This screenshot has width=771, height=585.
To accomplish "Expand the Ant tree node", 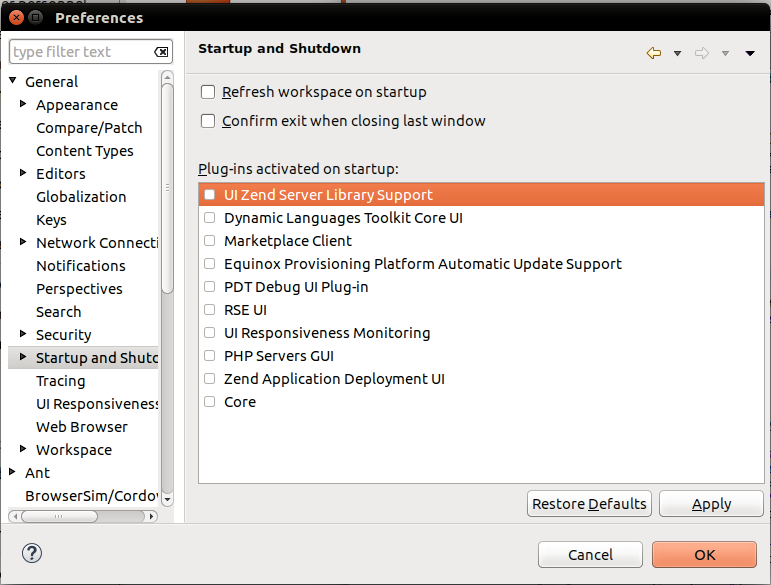I will pos(13,472).
